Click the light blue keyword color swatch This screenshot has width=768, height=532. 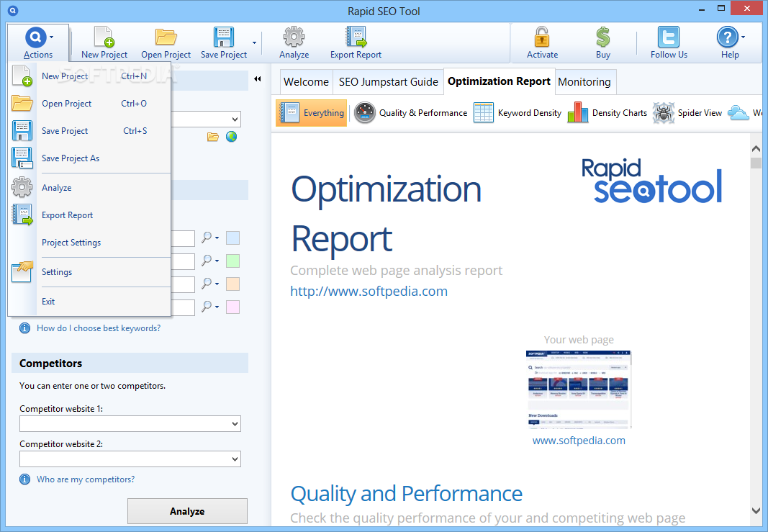click(x=232, y=238)
